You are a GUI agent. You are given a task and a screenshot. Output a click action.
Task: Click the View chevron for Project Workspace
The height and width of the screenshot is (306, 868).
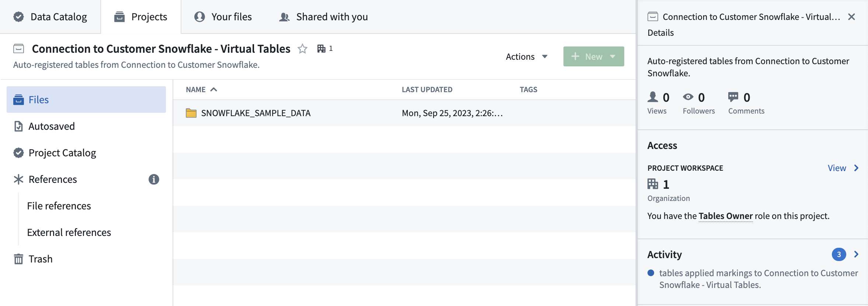856,168
